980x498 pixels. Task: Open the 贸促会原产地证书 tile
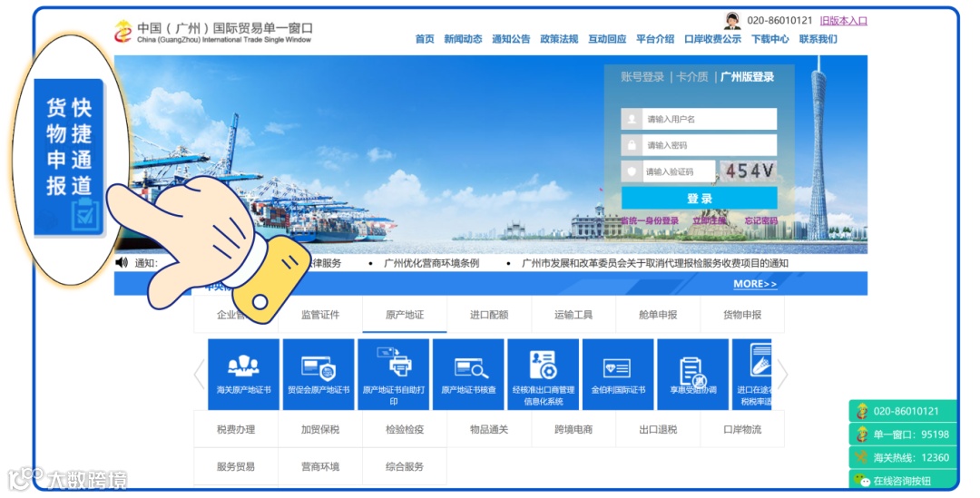318,375
